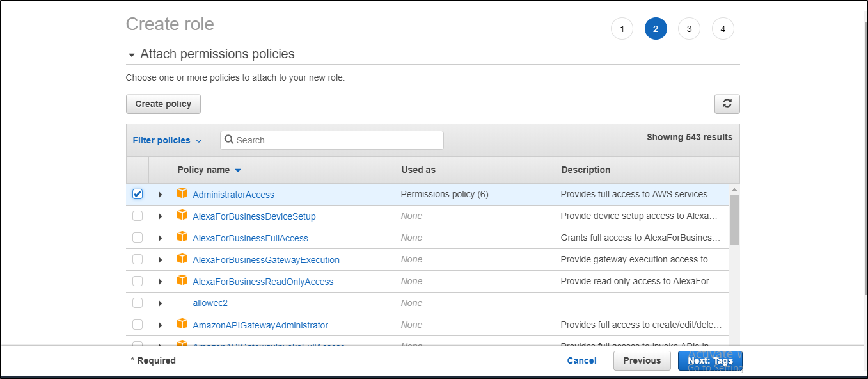This screenshot has height=379, width=868.
Task: Open the AdministratorAccess policy link
Action: 233,195
